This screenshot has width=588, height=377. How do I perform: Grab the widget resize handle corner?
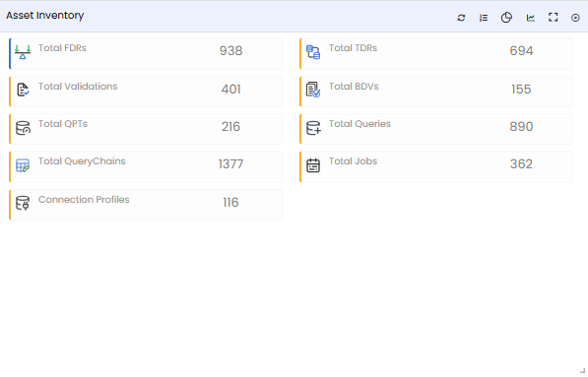point(582,370)
